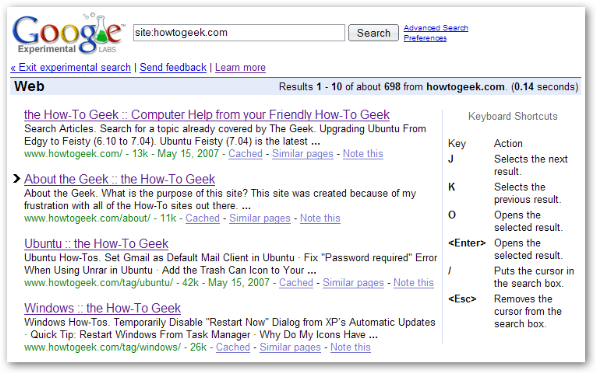This screenshot has height=373, width=596.
Task: Open Similar pages for tag/windows/ result
Action: (x=290, y=347)
